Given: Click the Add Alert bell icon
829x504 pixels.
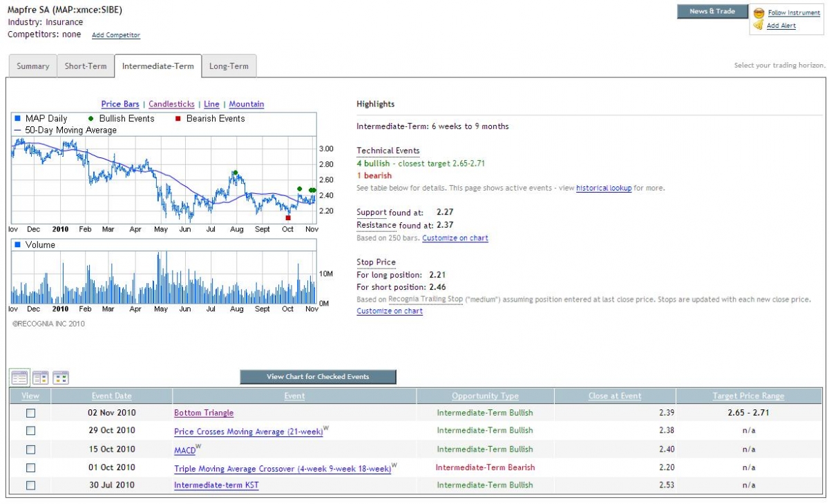Looking at the screenshot, I should tap(759, 26).
